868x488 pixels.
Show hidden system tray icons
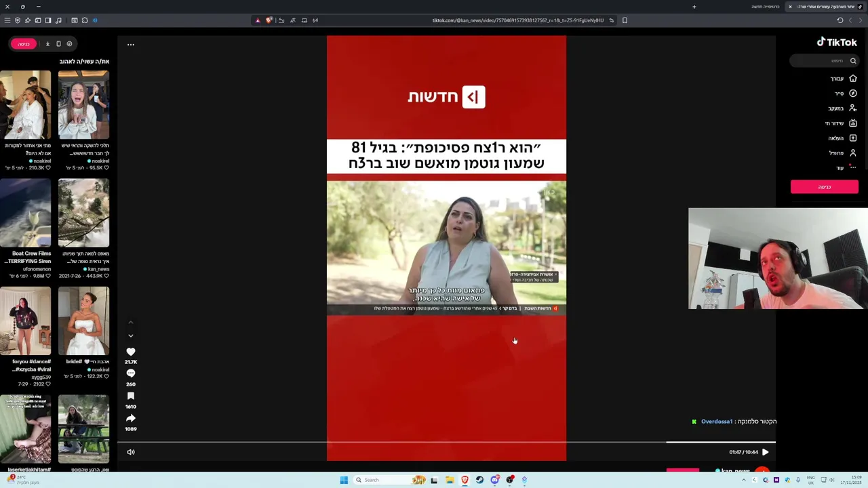[744, 480]
